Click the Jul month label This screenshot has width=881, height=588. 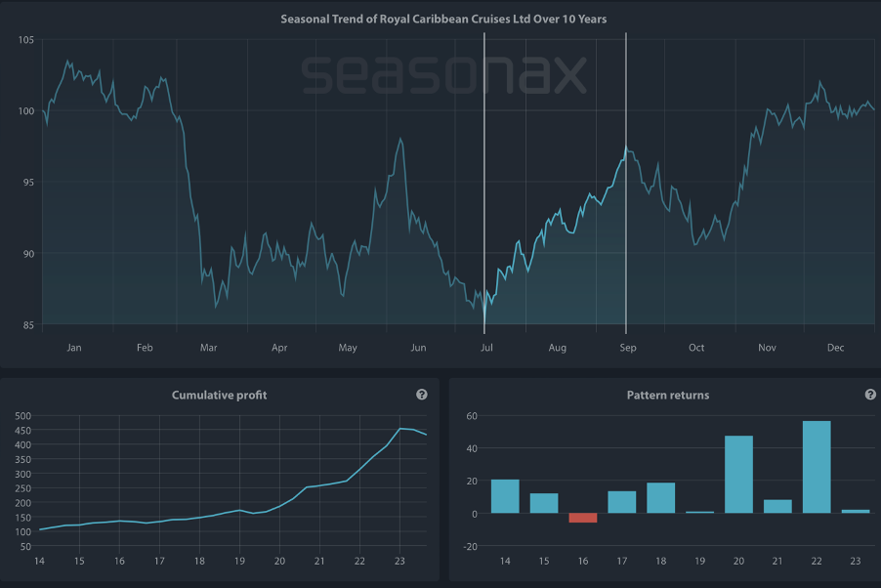click(x=486, y=348)
